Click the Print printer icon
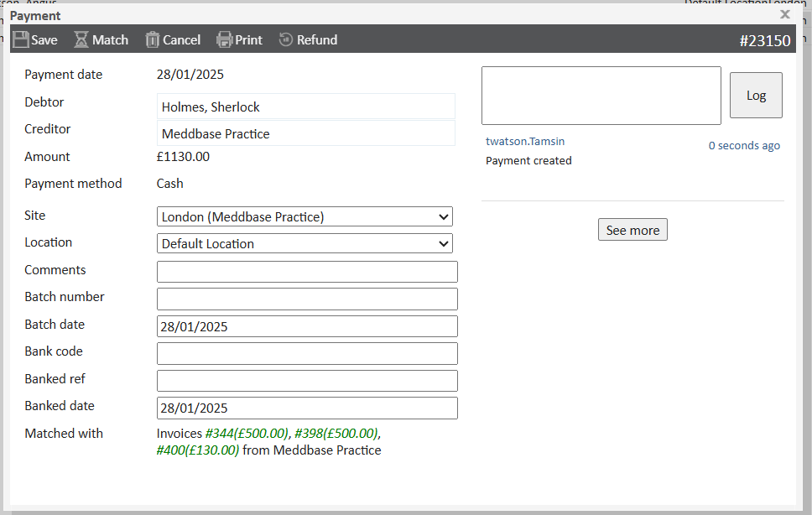 224,39
